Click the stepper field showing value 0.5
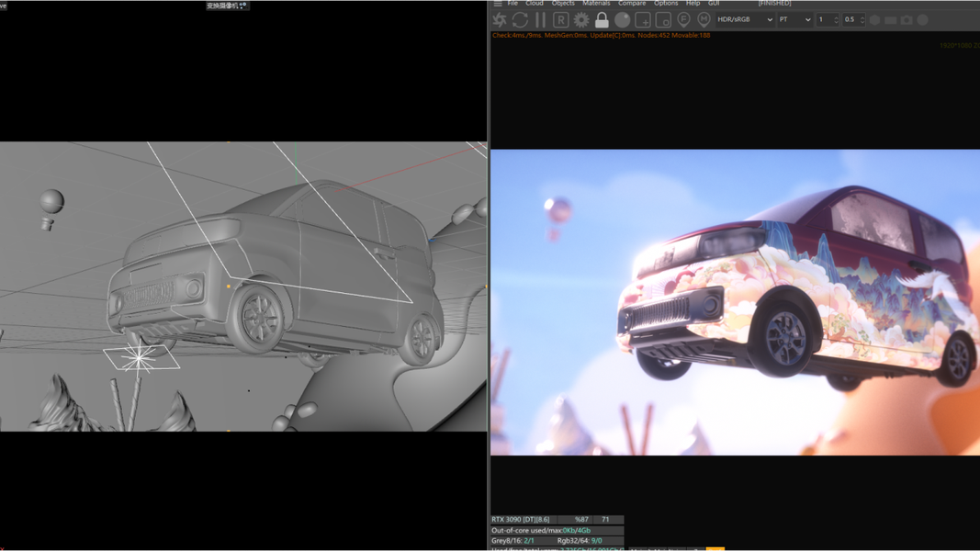The height and width of the screenshot is (551, 980). click(854, 20)
